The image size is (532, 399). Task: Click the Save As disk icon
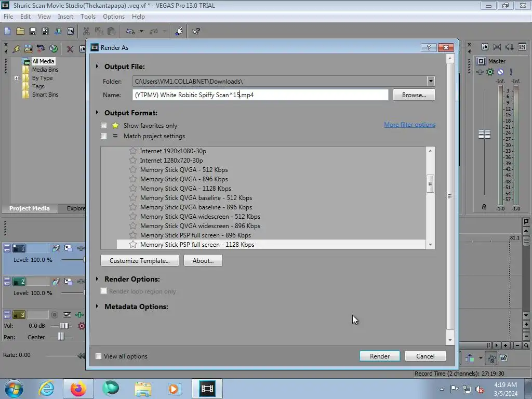click(45, 31)
